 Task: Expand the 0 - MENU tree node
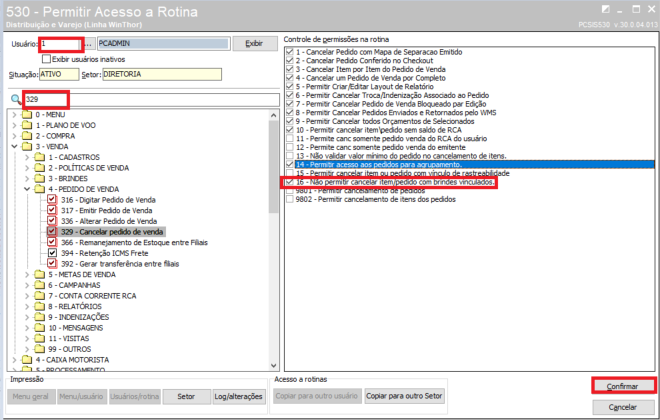[x=14, y=114]
